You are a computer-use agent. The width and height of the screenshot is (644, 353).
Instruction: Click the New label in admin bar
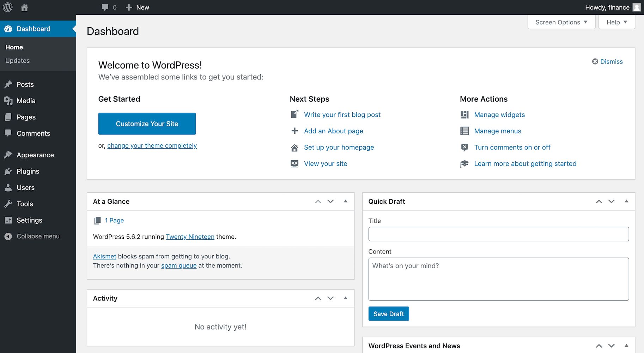pos(142,7)
